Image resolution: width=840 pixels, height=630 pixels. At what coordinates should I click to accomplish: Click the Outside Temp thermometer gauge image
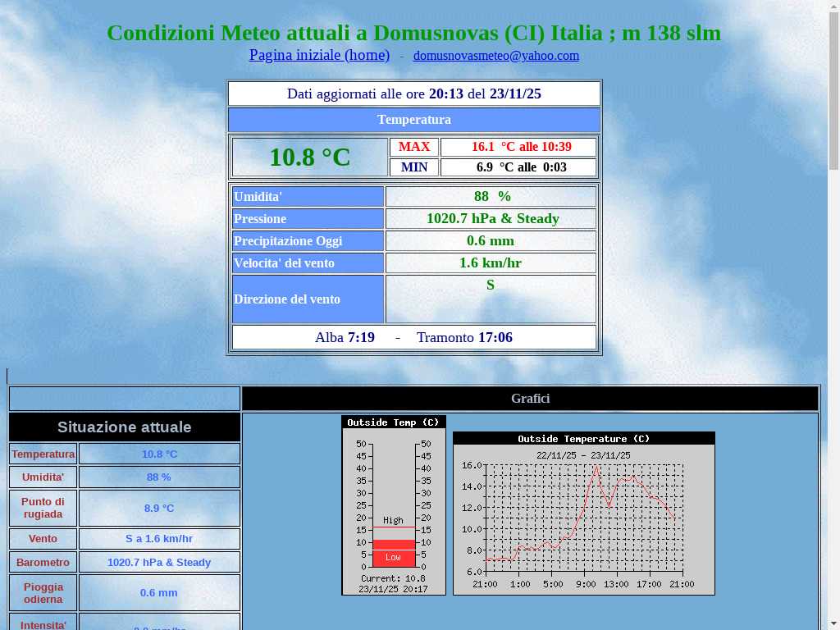click(394, 504)
